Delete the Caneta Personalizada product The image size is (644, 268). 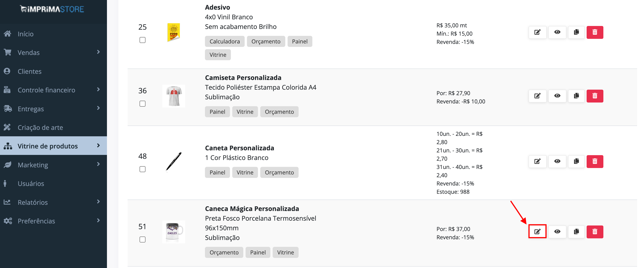[x=595, y=161]
